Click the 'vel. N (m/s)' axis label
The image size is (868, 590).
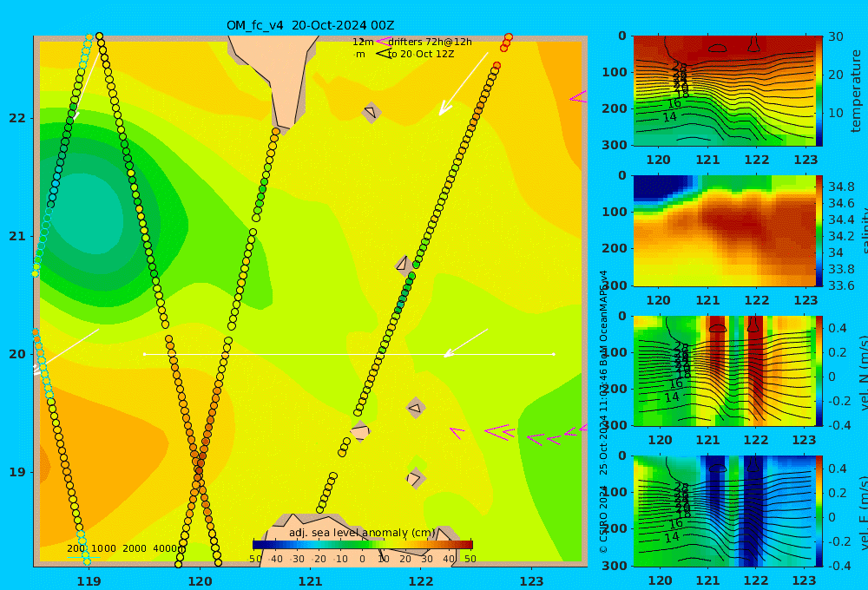(x=863, y=373)
